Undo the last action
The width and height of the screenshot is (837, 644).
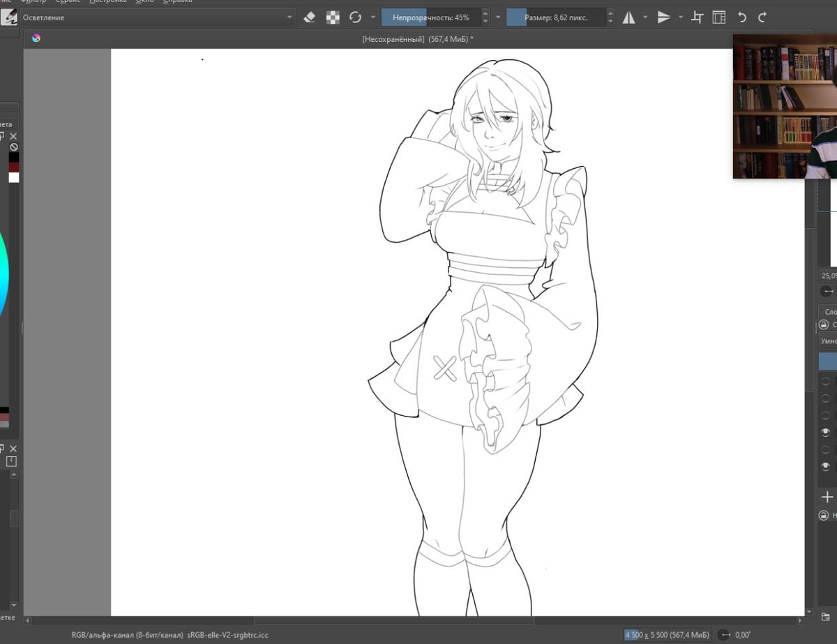(x=741, y=17)
